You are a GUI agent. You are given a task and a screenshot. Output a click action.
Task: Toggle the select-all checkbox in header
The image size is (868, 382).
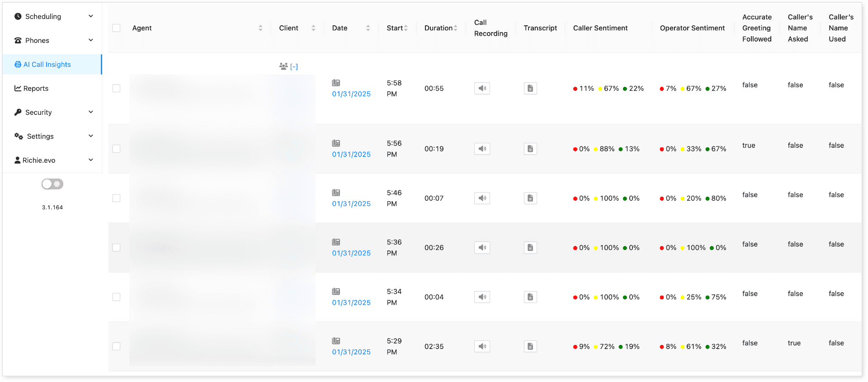click(116, 28)
